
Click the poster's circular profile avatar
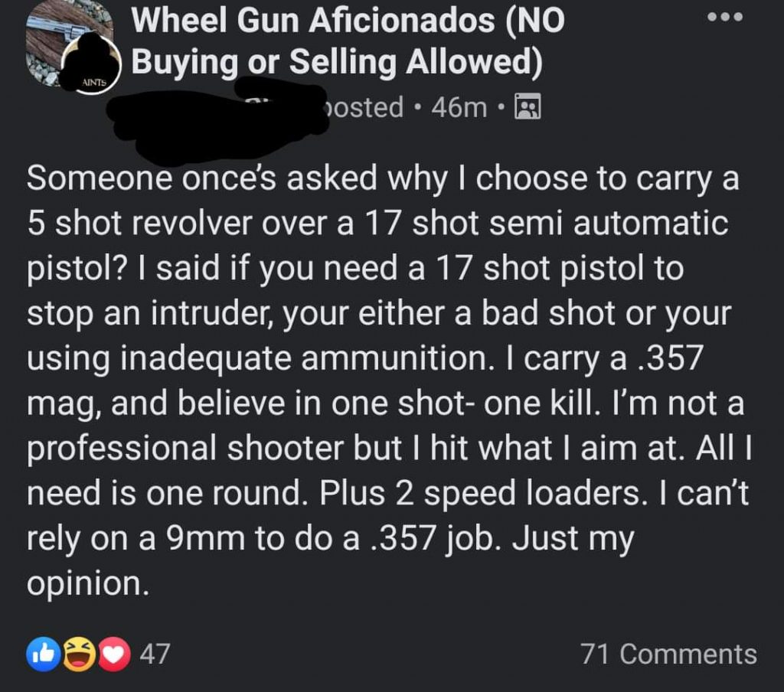[x=90, y=65]
